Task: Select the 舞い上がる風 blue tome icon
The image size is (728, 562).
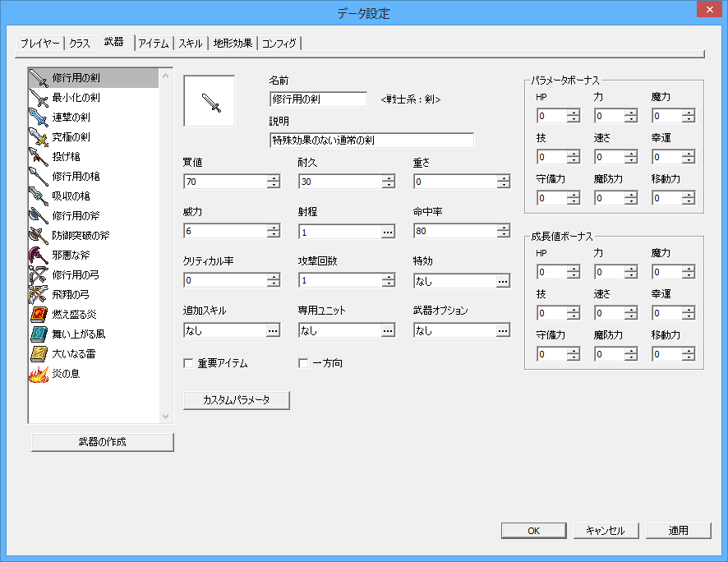Action: pos(39,334)
